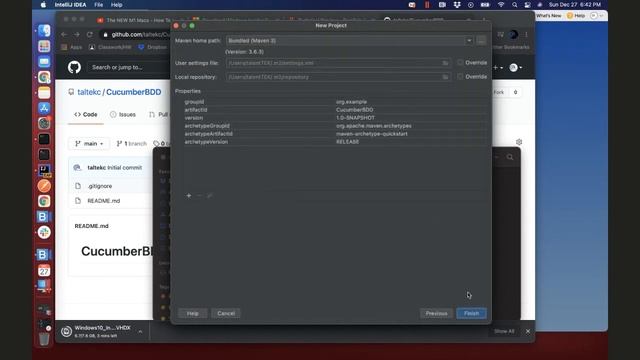Open the Issues tab on GitHub
Image resolution: width=640 pixels, height=360 pixels.
click(x=123, y=115)
